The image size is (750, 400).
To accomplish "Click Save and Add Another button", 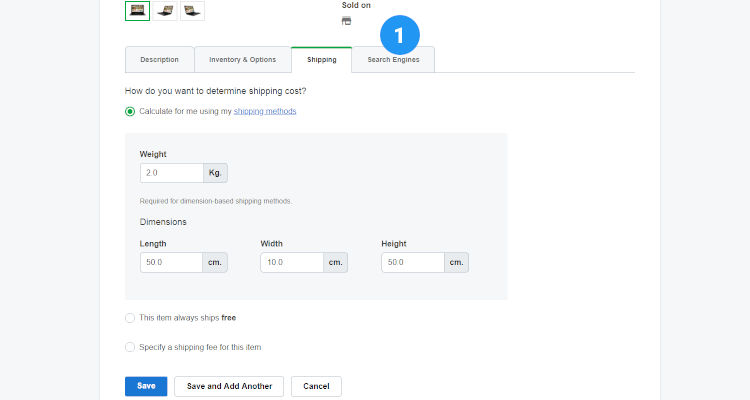I will tap(229, 386).
